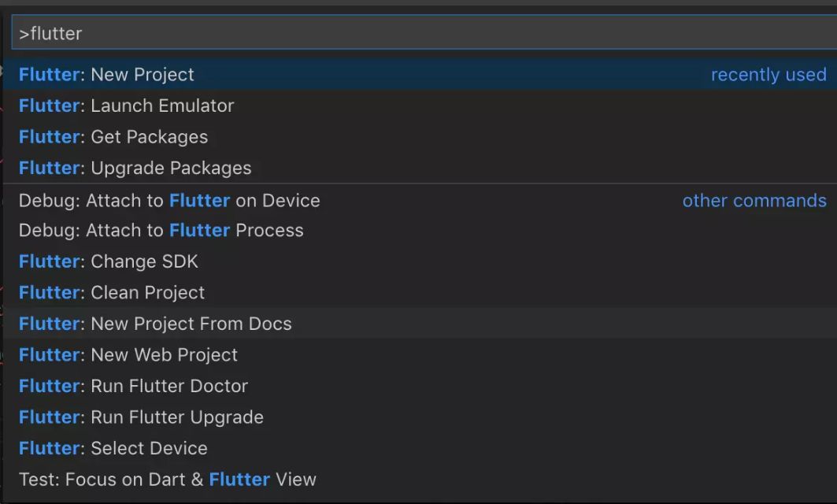The height and width of the screenshot is (504, 837).
Task: Create a Flutter: New Web Project
Action: pos(128,355)
